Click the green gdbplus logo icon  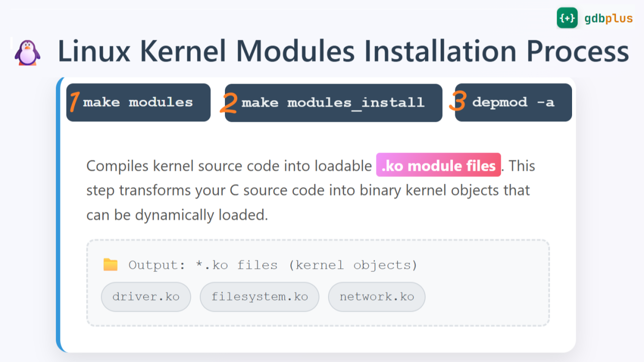[x=567, y=18]
